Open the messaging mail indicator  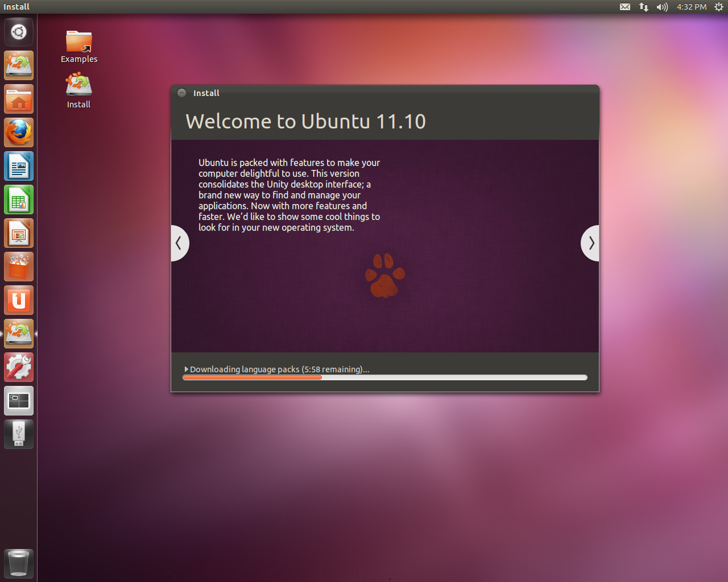(x=625, y=7)
